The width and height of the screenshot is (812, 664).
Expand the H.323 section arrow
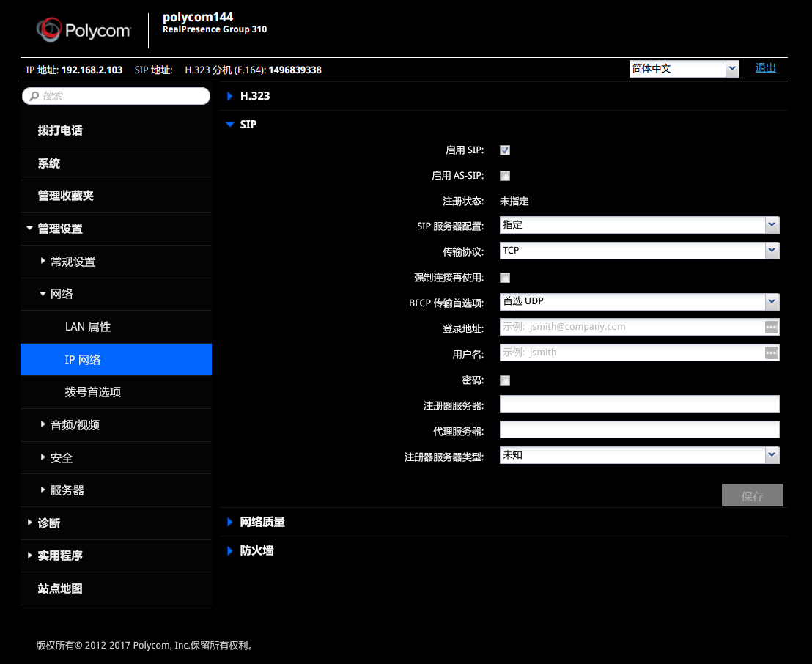click(x=230, y=96)
